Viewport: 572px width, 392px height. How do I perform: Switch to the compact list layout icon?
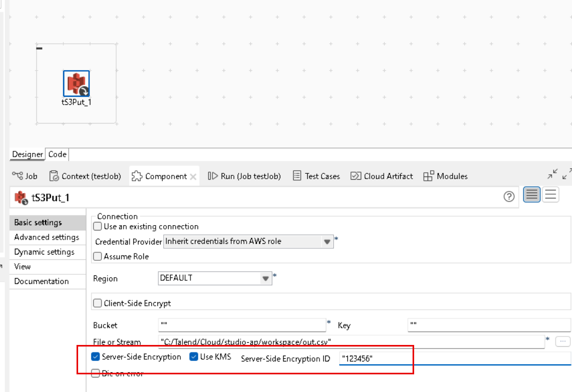(x=551, y=194)
